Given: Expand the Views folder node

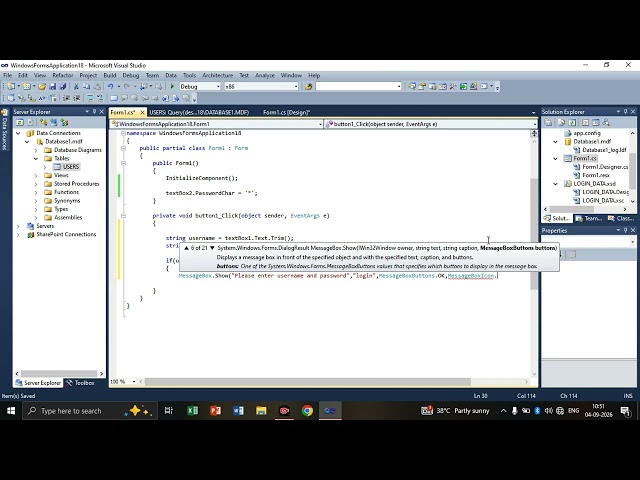Looking at the screenshot, I should (36, 176).
